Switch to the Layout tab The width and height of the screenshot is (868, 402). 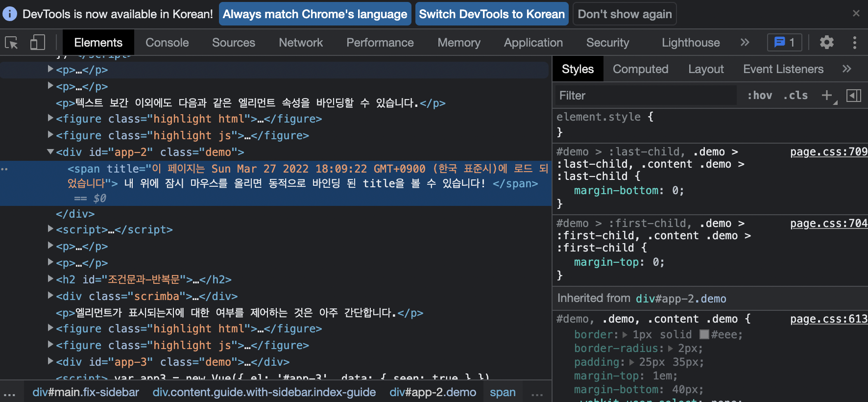coord(706,69)
